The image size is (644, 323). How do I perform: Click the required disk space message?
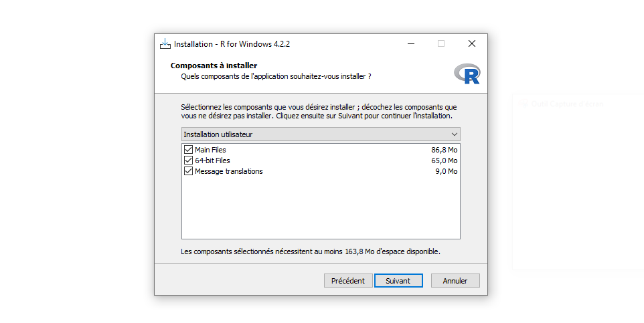[x=311, y=251]
